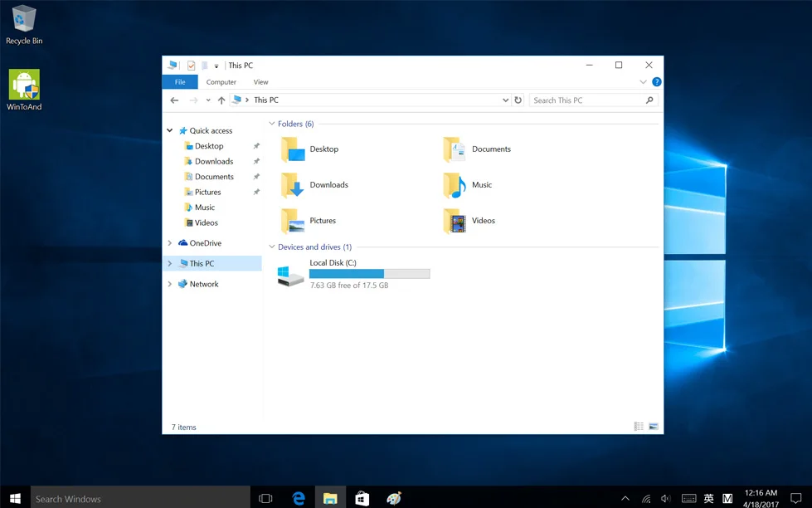Expand the Network tree node

(x=170, y=284)
